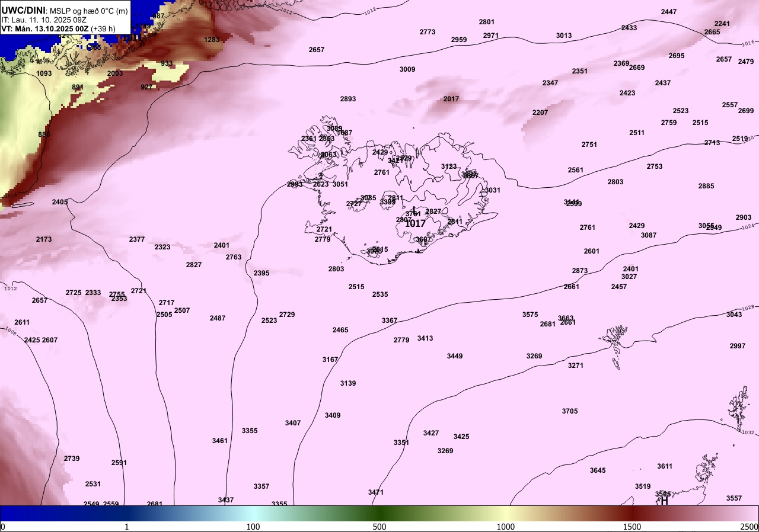Viewport: 759px width, 532px height.
Task: Click the height value 2801
Action: [x=487, y=22]
